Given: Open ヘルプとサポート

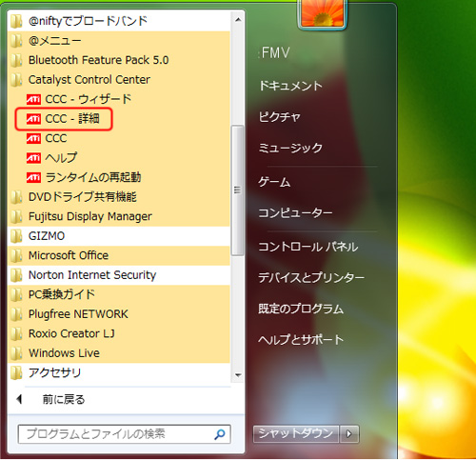Looking at the screenshot, I should [x=301, y=340].
